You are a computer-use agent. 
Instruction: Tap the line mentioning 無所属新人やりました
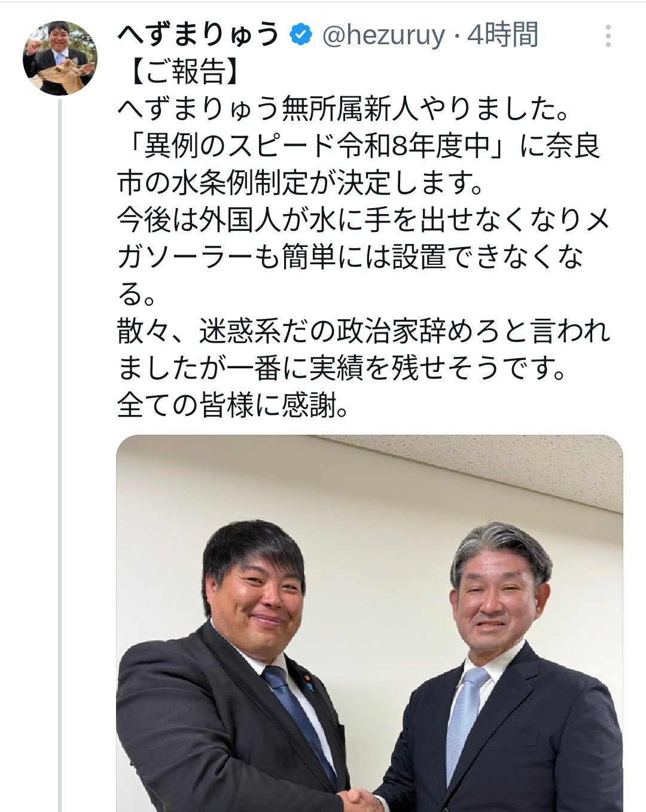(x=343, y=109)
